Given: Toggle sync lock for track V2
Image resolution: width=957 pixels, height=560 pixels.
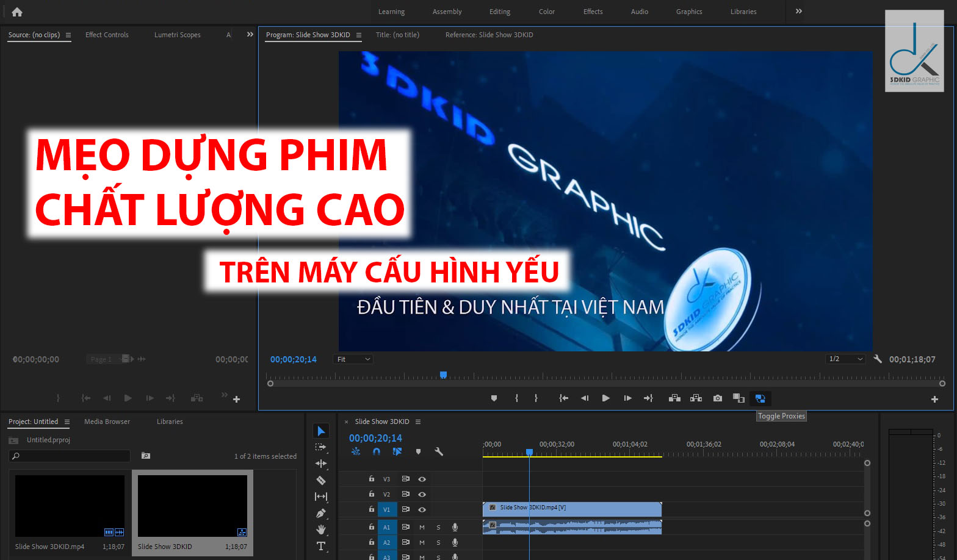Looking at the screenshot, I should (405, 494).
